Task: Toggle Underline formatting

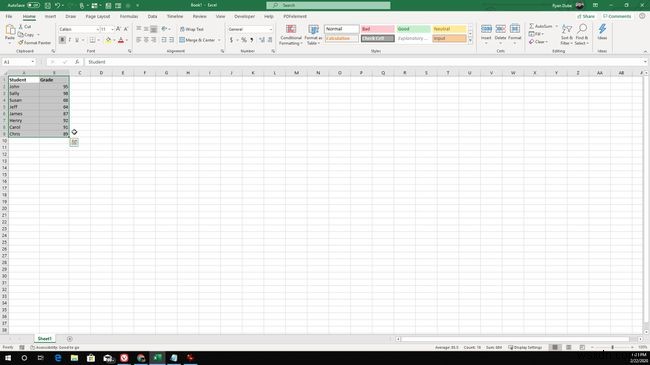Action: (x=77, y=40)
